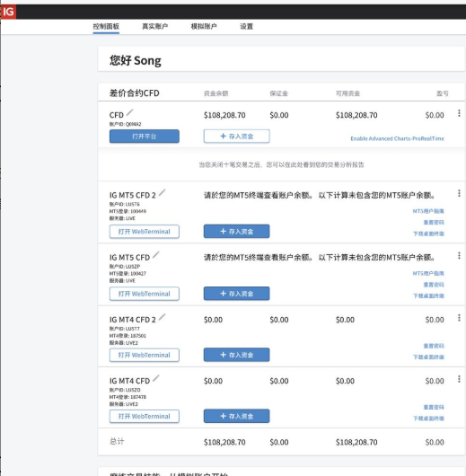Open three-dot menu for CFD account

[x=459, y=113]
